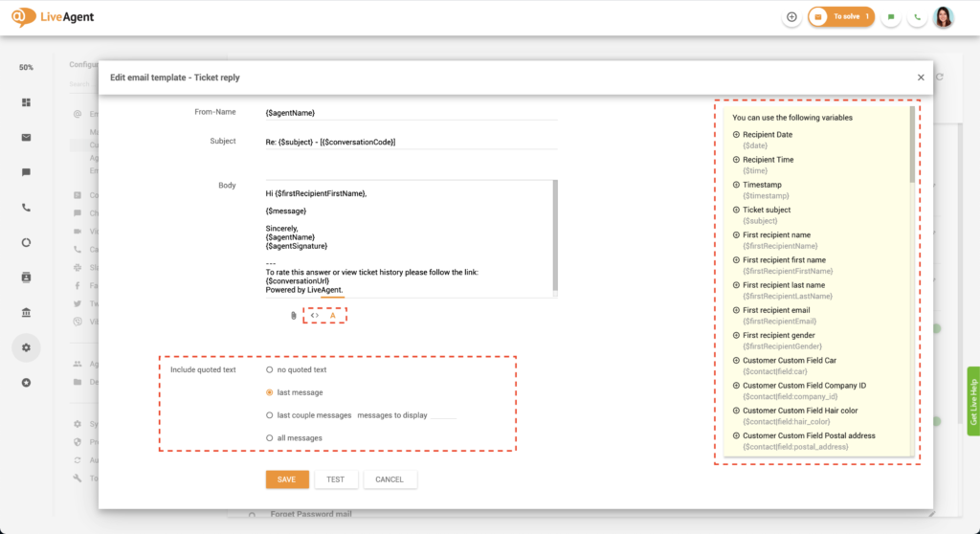Open the Calls phone icon in sidebar
Screen dimensions: 980x534
pos(26,207)
